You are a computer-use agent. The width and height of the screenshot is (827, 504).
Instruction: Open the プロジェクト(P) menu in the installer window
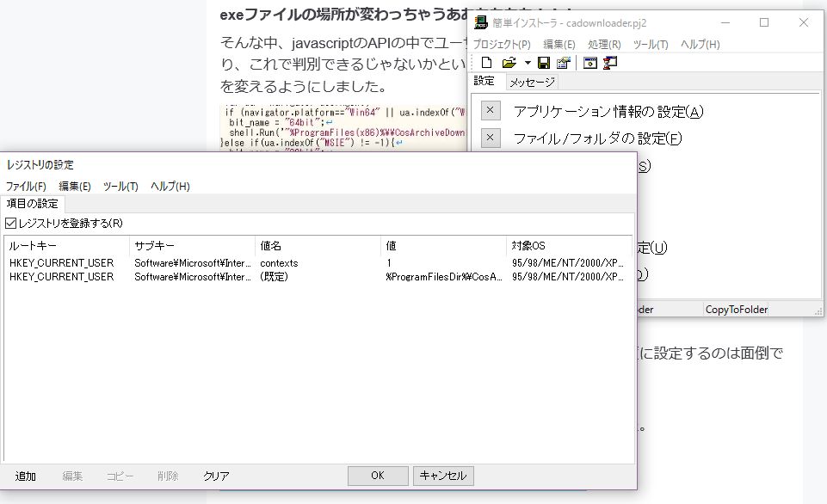[x=502, y=44]
